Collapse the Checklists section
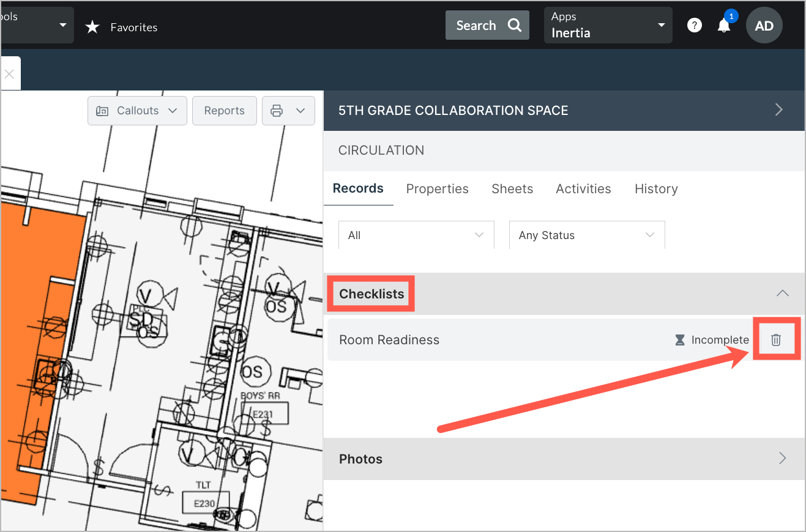 pyautogui.click(x=782, y=294)
